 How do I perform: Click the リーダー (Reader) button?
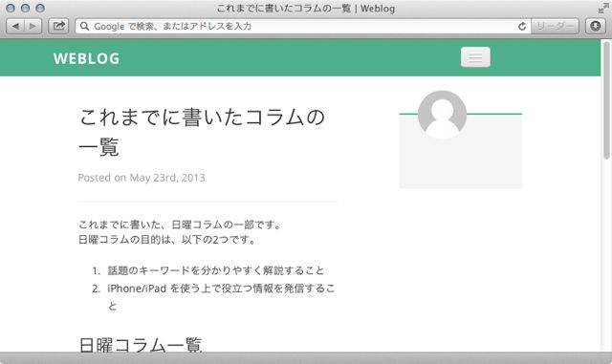tap(555, 26)
